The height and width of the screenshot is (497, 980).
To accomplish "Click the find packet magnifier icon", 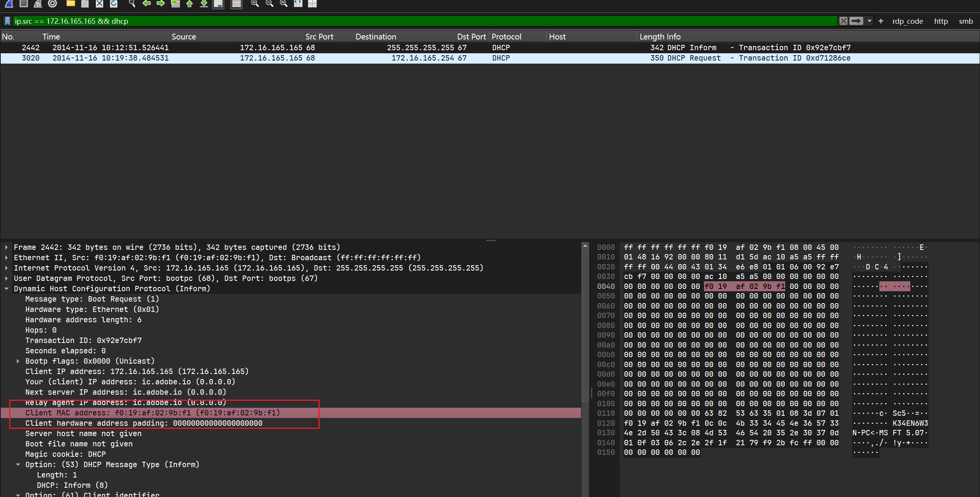I will 132,4.
